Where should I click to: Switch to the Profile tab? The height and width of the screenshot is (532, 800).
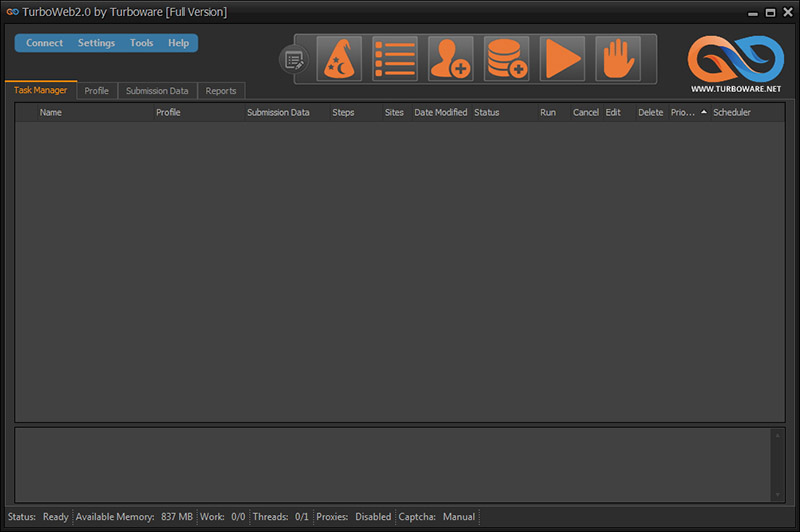pyautogui.click(x=96, y=91)
